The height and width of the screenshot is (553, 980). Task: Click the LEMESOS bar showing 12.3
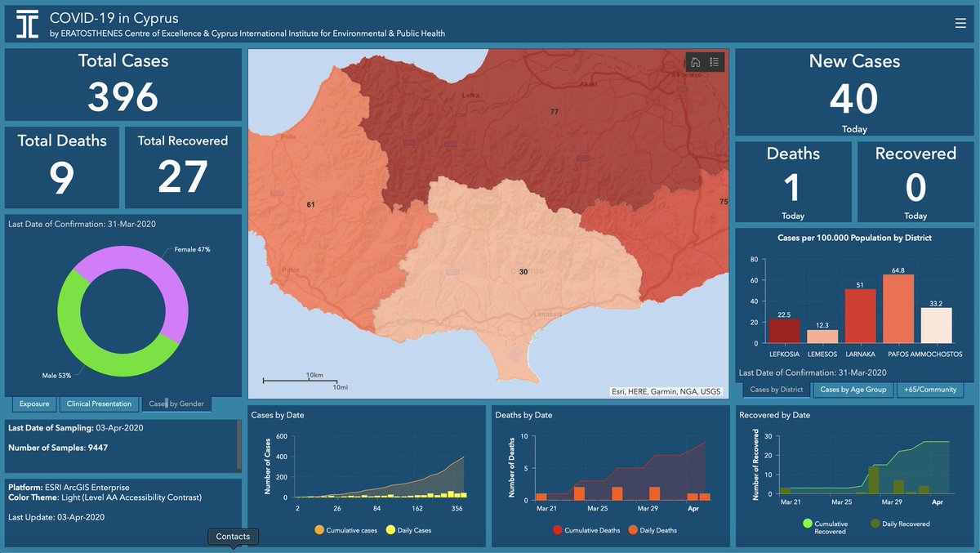click(x=822, y=336)
